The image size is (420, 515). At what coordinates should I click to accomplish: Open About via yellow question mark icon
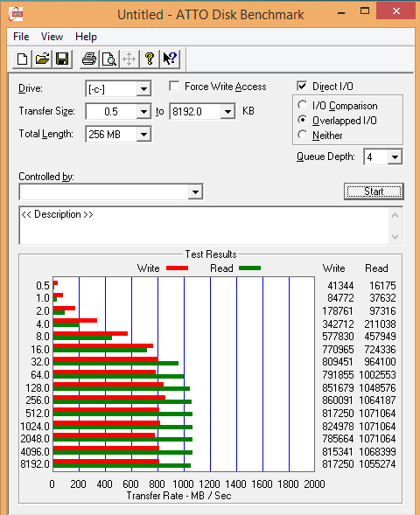[x=150, y=59]
